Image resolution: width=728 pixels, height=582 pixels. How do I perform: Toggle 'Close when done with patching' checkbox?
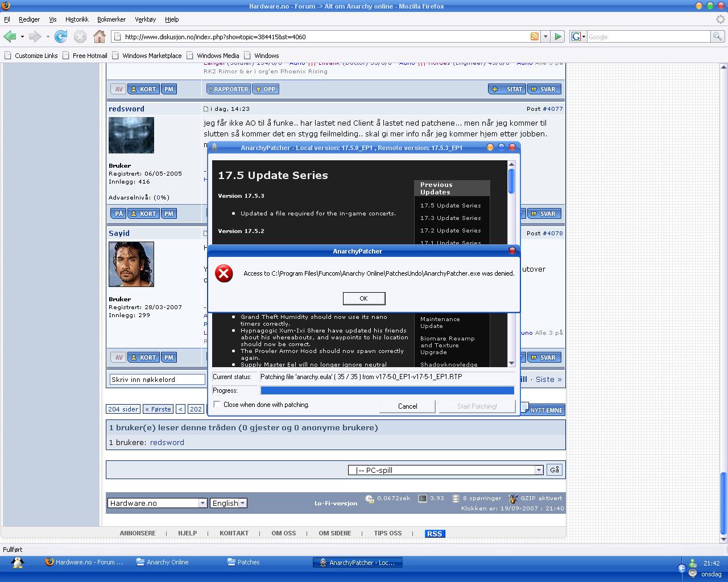coord(217,404)
